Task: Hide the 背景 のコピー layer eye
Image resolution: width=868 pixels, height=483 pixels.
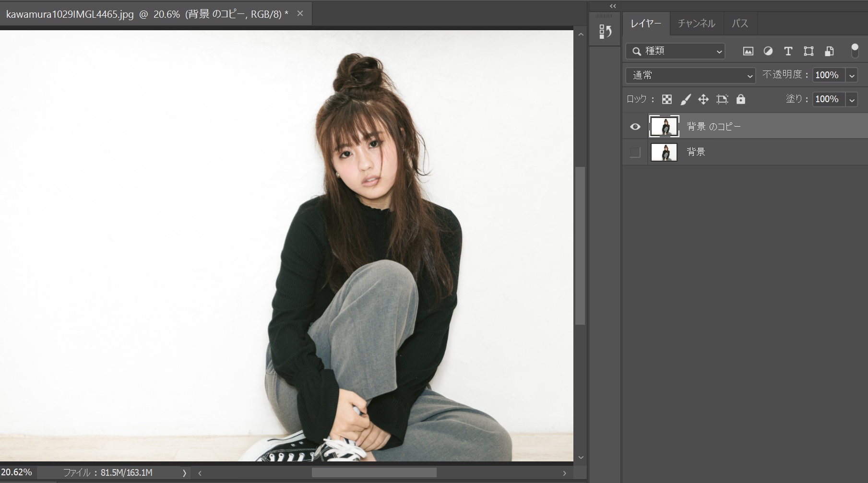Action: [635, 127]
